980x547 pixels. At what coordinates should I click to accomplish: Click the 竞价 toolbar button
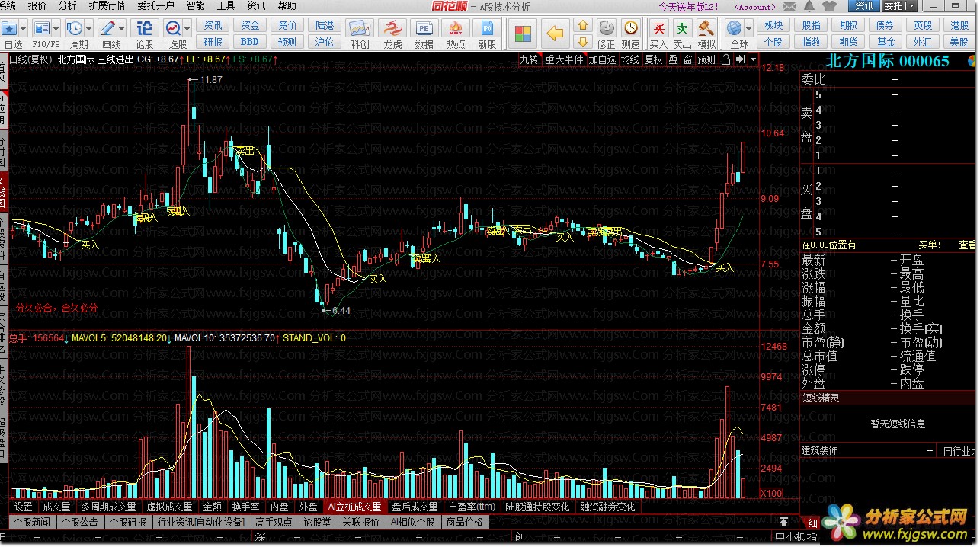tap(287, 26)
